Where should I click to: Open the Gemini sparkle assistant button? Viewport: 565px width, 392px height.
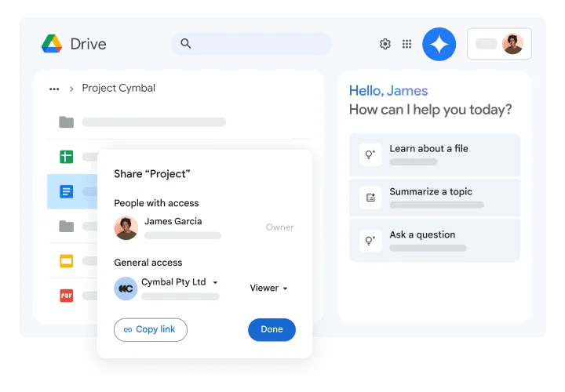[439, 44]
